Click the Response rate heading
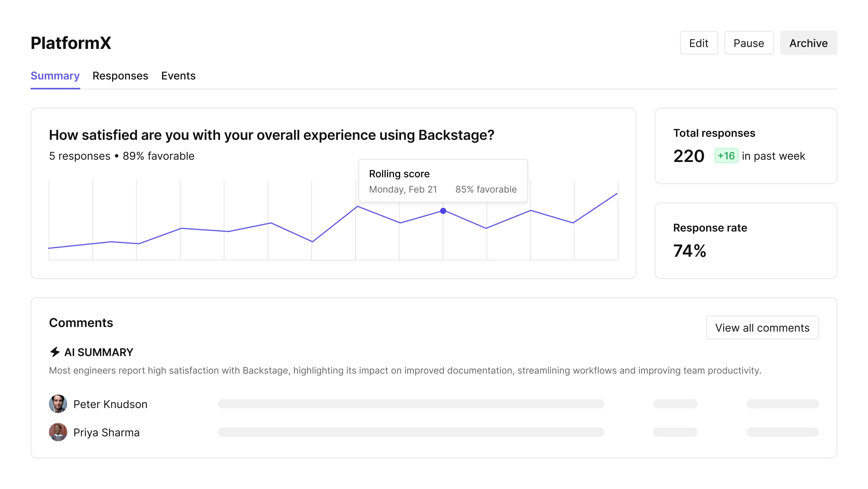 [710, 228]
